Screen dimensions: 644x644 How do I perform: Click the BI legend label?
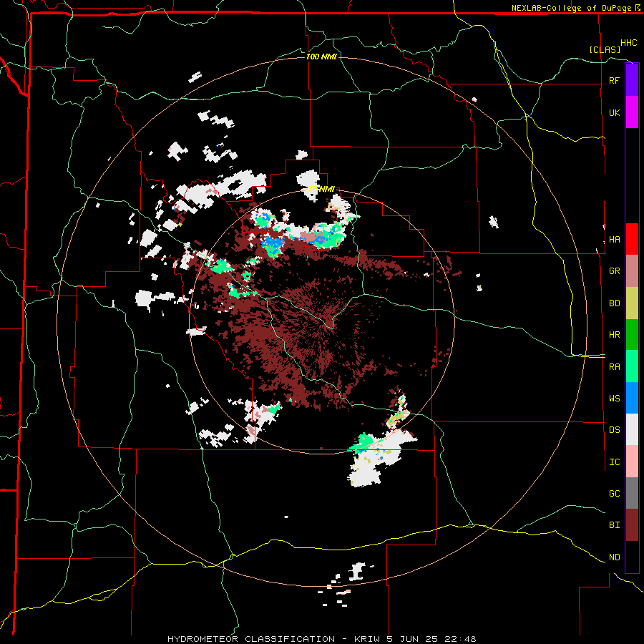[x=614, y=525]
